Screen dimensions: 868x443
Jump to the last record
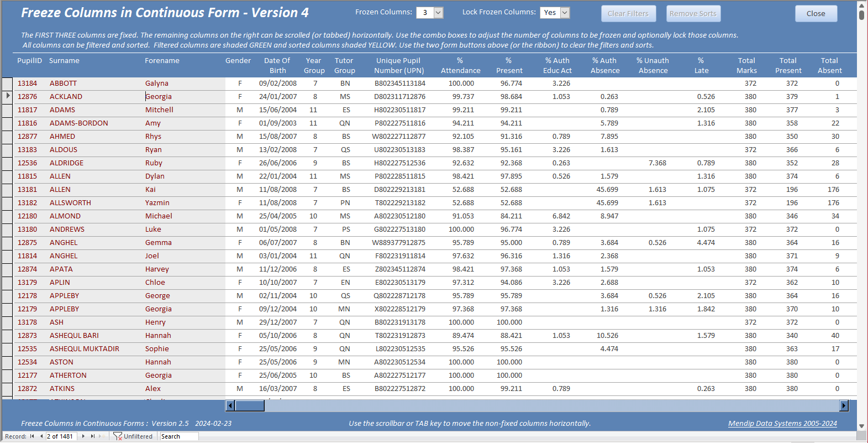pyautogui.click(x=92, y=436)
